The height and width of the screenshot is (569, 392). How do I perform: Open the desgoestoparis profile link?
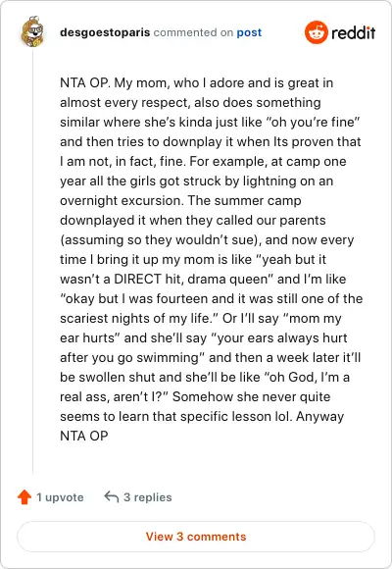(105, 32)
